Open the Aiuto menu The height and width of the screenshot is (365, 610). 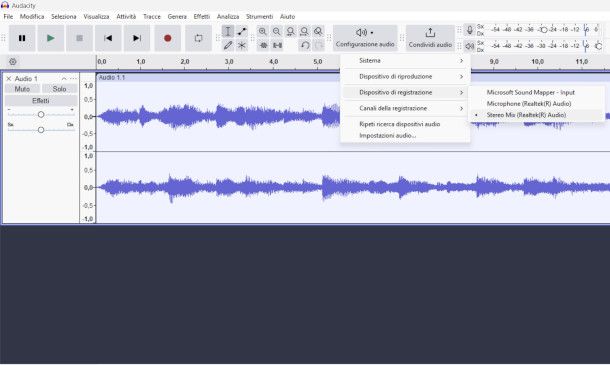tap(287, 16)
